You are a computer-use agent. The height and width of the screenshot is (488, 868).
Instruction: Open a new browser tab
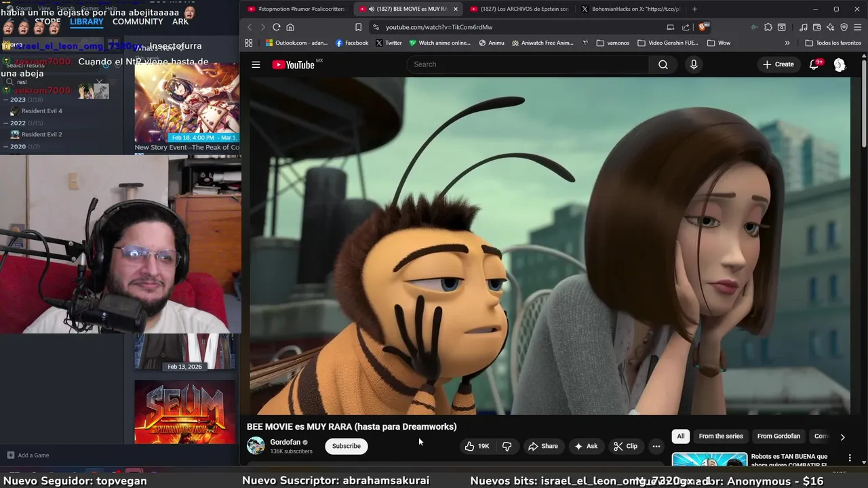[x=694, y=9]
